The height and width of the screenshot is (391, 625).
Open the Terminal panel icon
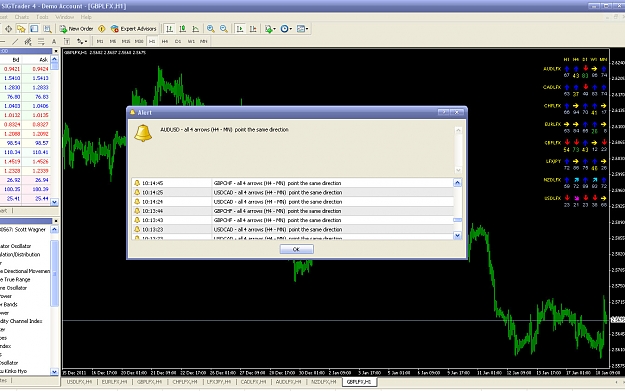[34, 29]
